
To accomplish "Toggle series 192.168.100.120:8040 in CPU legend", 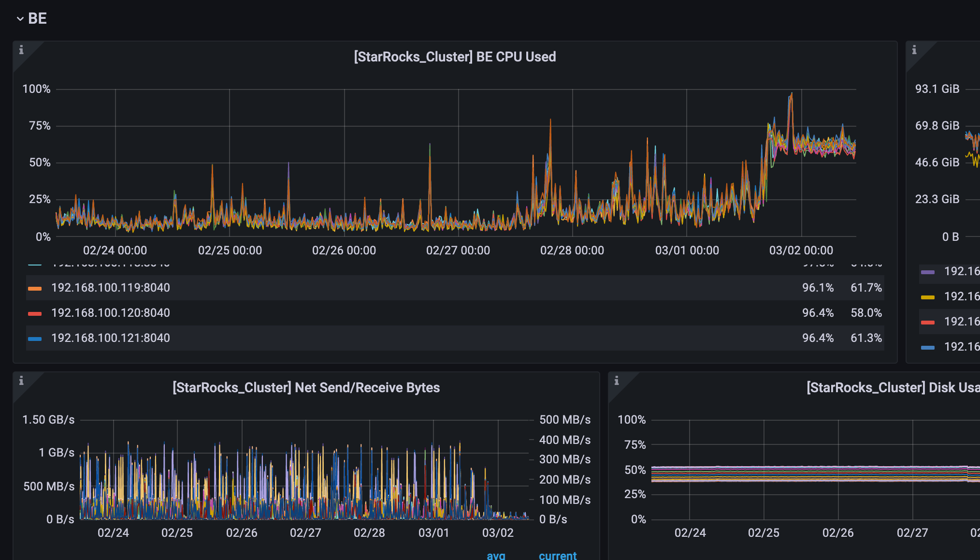I will click(111, 313).
